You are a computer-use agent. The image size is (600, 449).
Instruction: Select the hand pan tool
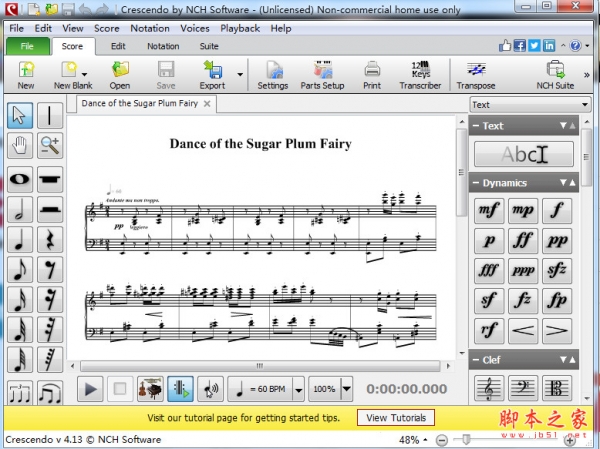coord(20,146)
